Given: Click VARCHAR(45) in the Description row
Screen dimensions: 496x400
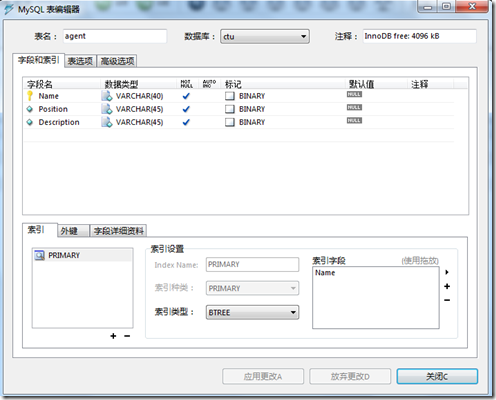Looking at the screenshot, I should pyautogui.click(x=140, y=122).
